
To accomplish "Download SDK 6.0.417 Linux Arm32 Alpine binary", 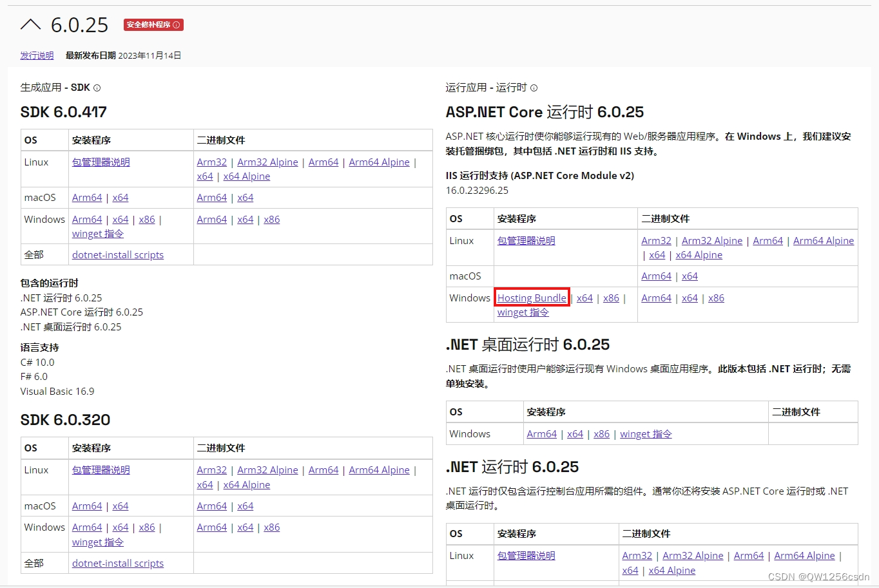I will 267,162.
